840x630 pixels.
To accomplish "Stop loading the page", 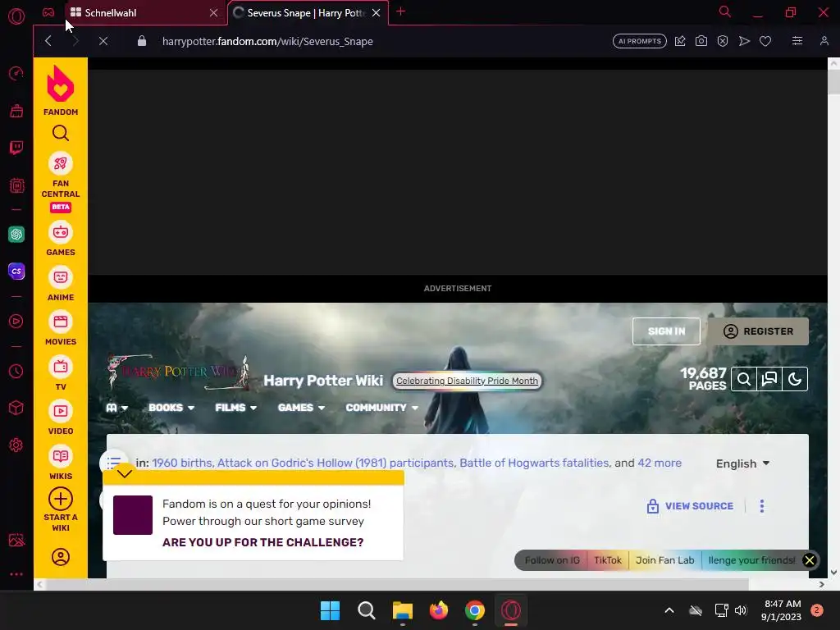I will tap(103, 41).
